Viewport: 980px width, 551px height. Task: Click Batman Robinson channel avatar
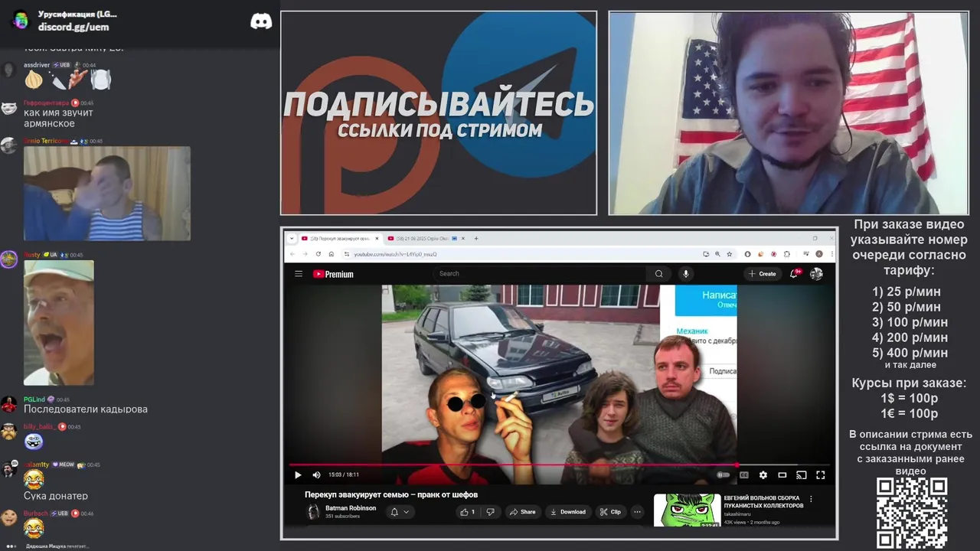pos(313,512)
